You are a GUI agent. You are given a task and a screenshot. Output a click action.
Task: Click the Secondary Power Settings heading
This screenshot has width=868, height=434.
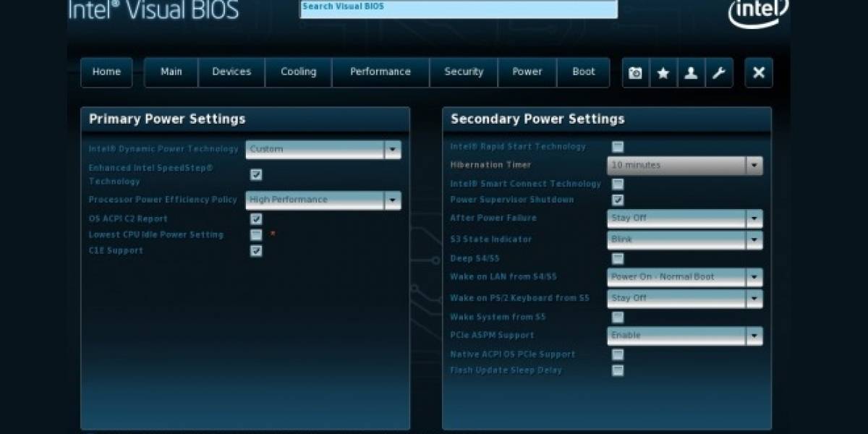(x=537, y=119)
